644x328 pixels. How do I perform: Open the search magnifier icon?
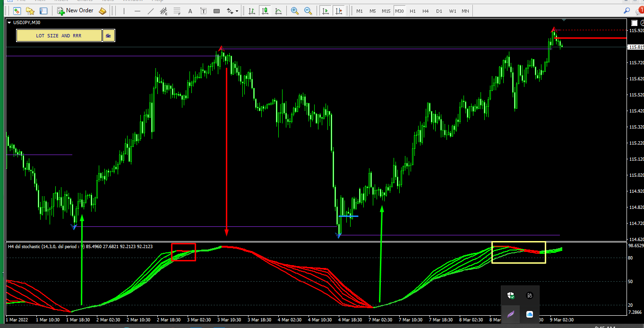tap(627, 10)
